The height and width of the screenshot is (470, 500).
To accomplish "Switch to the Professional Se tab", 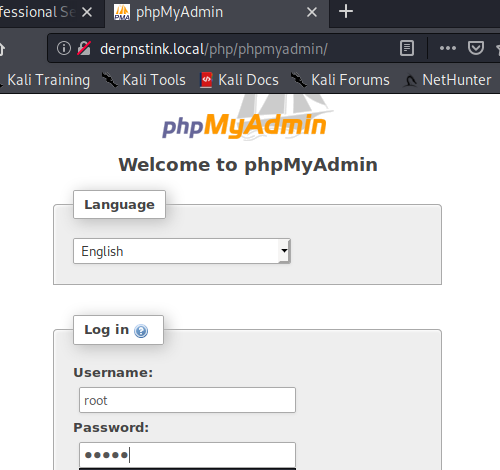I will point(37,12).
